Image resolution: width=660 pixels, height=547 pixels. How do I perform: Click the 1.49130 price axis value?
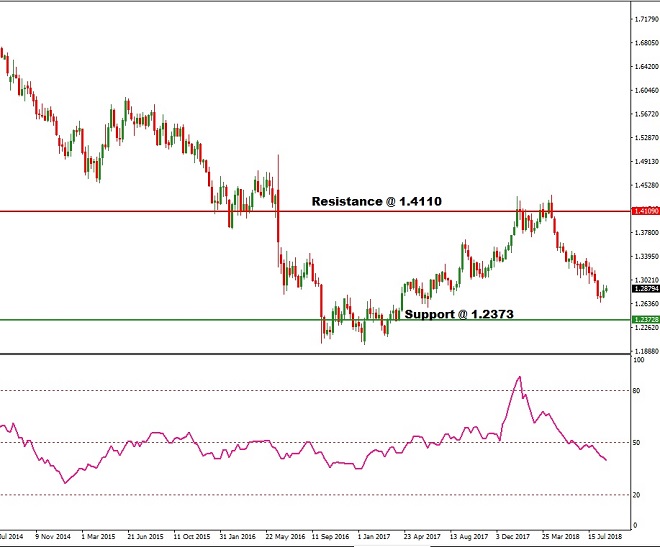(647, 161)
